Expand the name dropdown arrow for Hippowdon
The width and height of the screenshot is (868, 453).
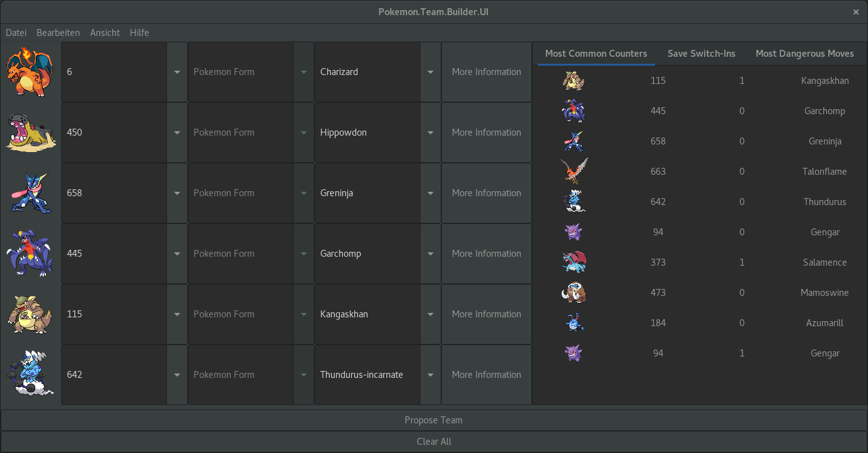click(x=431, y=132)
